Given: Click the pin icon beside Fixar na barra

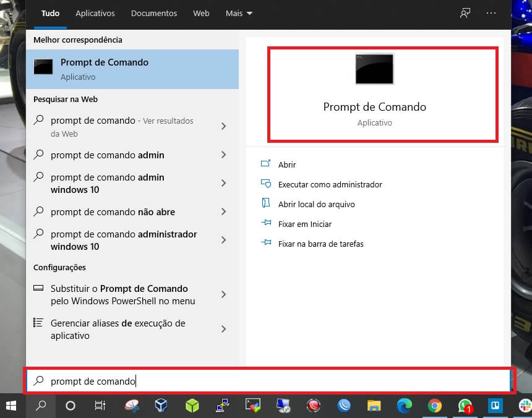Looking at the screenshot, I should click(266, 242).
